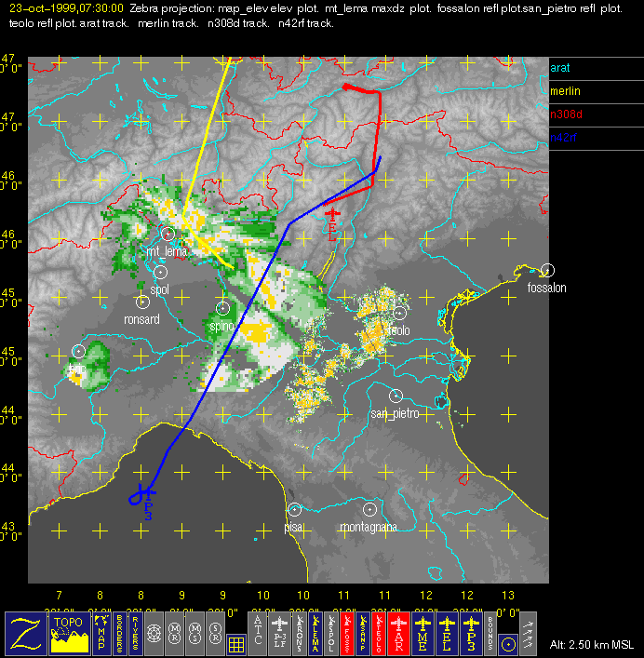The width and height of the screenshot is (644, 658).
Task: Toggle the LEMA radar icon
Action: (x=315, y=633)
